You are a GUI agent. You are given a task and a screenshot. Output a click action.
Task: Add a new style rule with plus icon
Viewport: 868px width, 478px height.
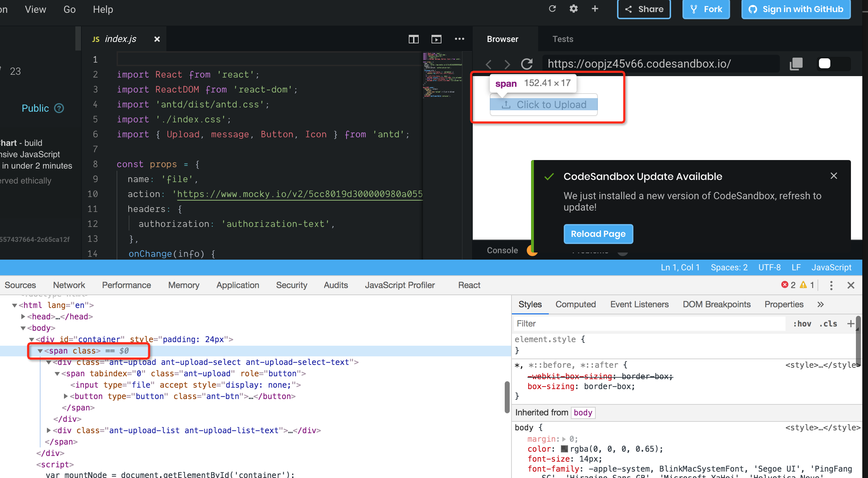pos(851,324)
